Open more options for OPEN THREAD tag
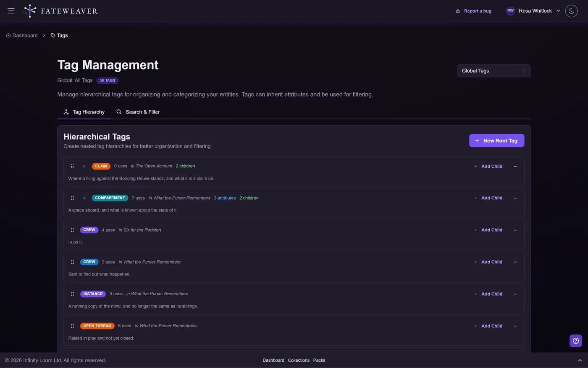Screen dimensions: 588x368 click(x=515, y=326)
